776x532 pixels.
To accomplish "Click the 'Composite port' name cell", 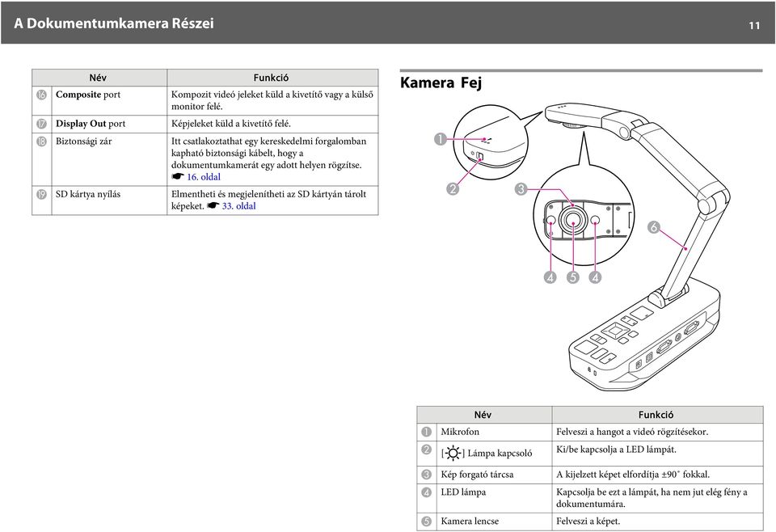I will (109, 101).
